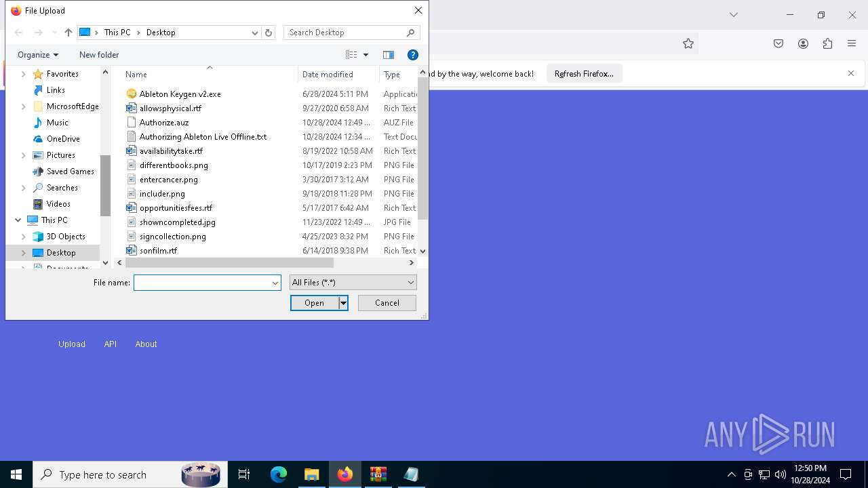The image size is (868, 488).
Task: Select This PC in the address path
Action: click(x=117, y=33)
